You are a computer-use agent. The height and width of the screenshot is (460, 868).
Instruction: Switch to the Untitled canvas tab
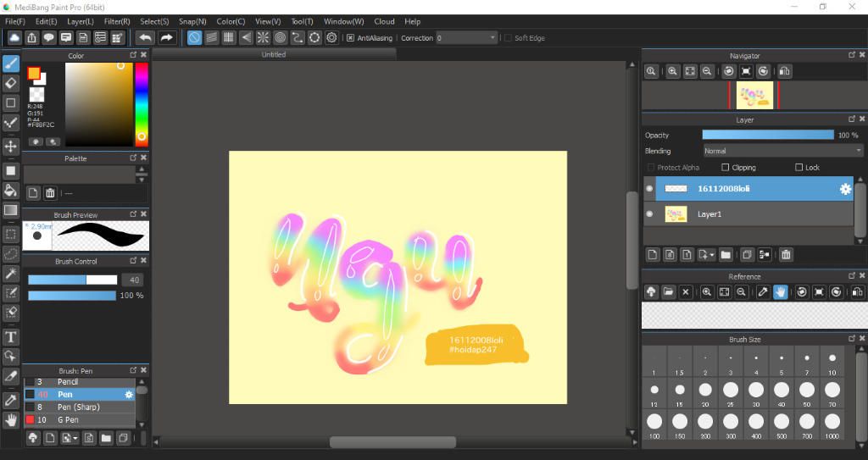tap(274, 54)
